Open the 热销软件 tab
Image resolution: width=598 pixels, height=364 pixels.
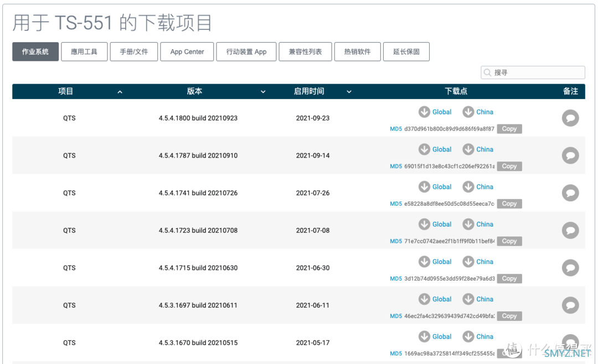point(357,51)
